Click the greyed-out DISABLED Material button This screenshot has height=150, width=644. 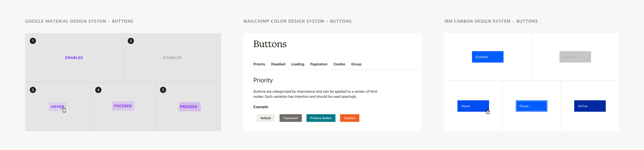click(x=172, y=58)
